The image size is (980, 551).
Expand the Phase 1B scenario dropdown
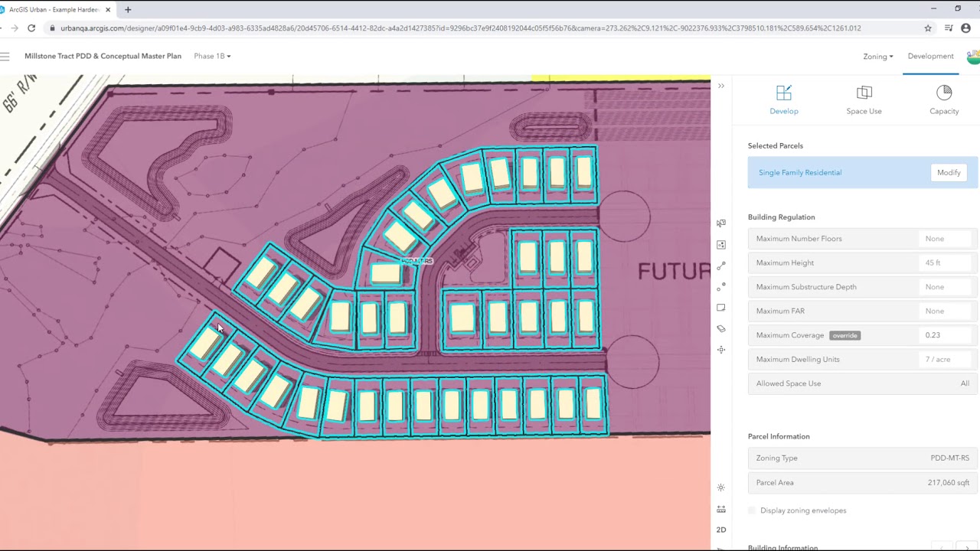click(212, 56)
